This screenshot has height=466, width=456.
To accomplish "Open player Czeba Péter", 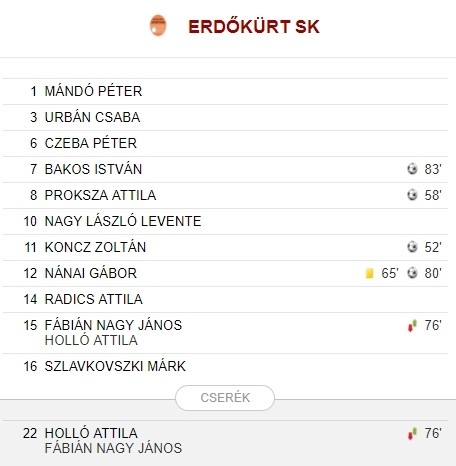I will pyautogui.click(x=91, y=143).
